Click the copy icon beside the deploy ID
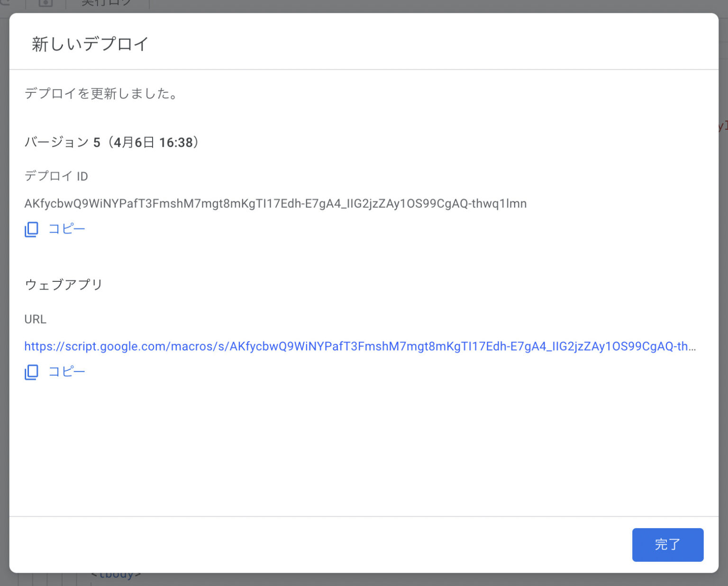Image resolution: width=728 pixels, height=586 pixels. (30, 229)
